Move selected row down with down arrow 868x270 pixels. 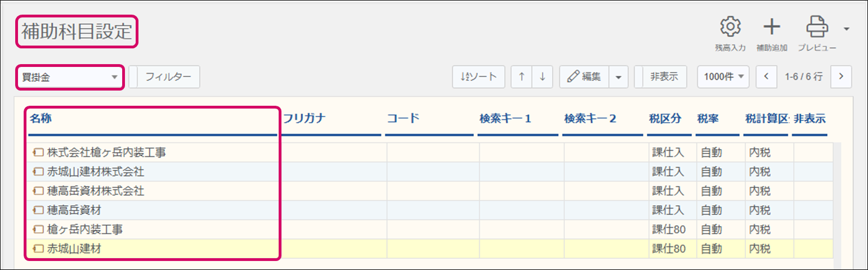pos(542,77)
